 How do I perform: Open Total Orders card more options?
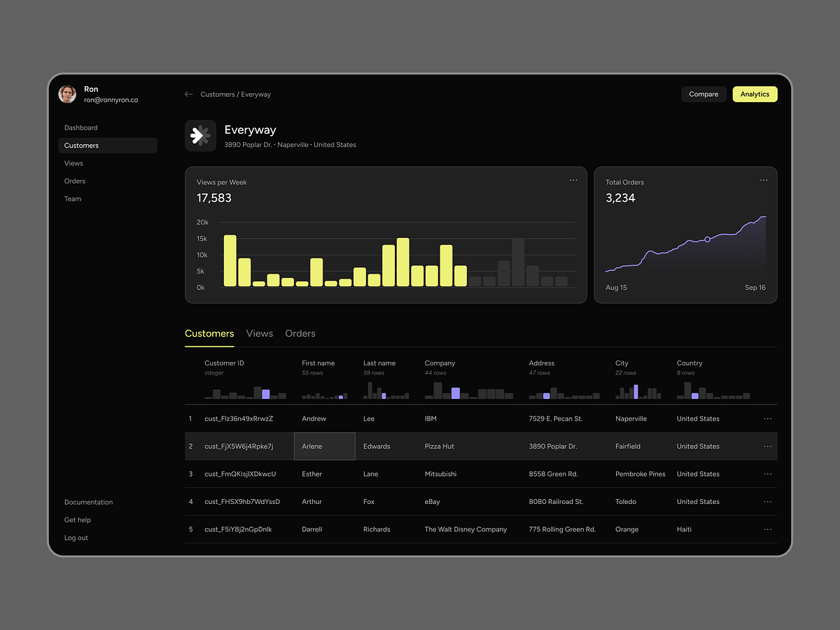(764, 181)
